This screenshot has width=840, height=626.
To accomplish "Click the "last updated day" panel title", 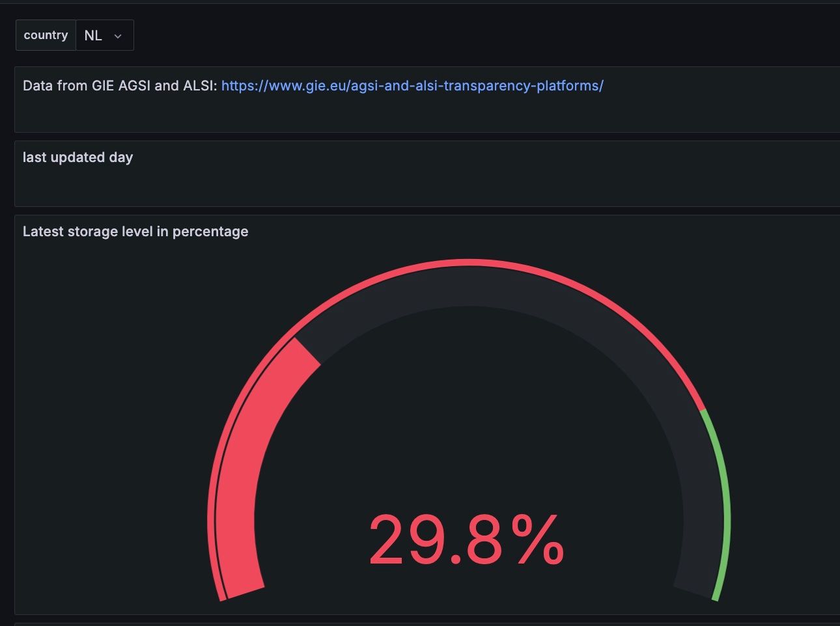I will tap(77, 157).
